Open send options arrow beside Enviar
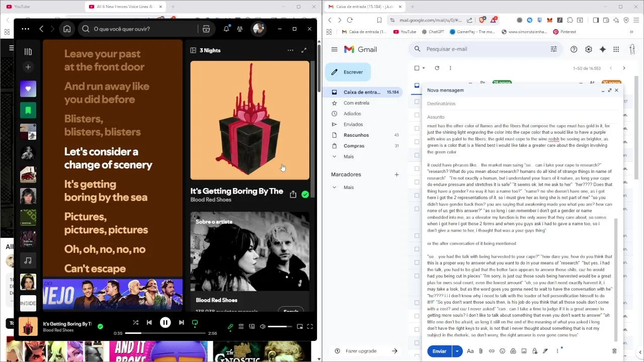This screenshot has height=362, width=644. click(457, 351)
